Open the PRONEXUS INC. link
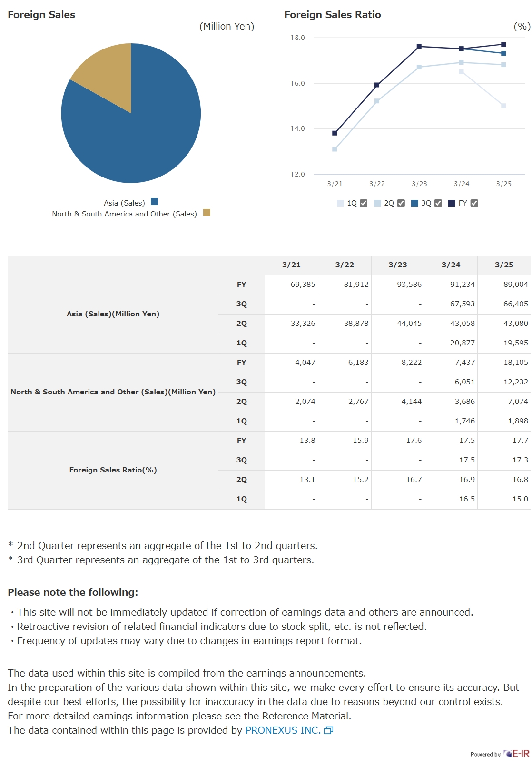The height and width of the screenshot is (767, 532). pyautogui.click(x=283, y=730)
